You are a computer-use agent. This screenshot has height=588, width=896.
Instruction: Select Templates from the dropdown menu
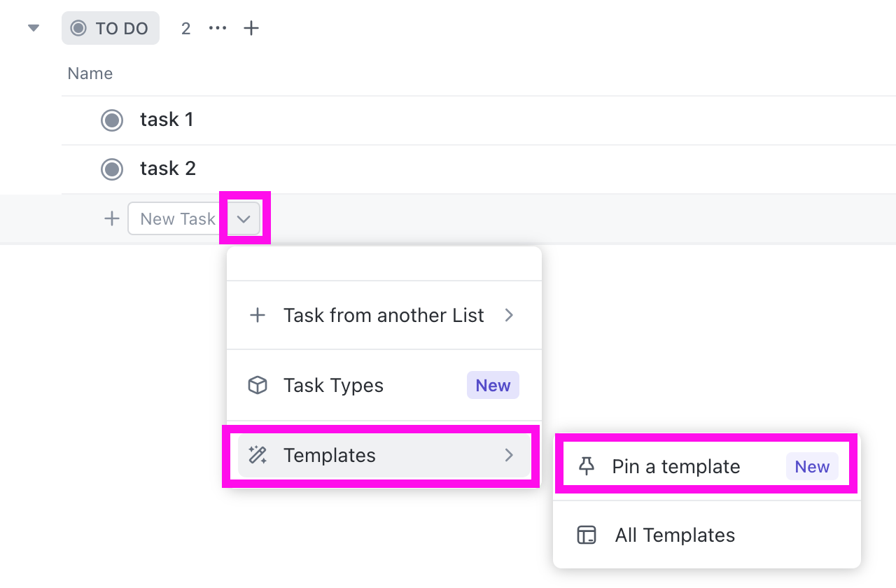[x=329, y=455]
